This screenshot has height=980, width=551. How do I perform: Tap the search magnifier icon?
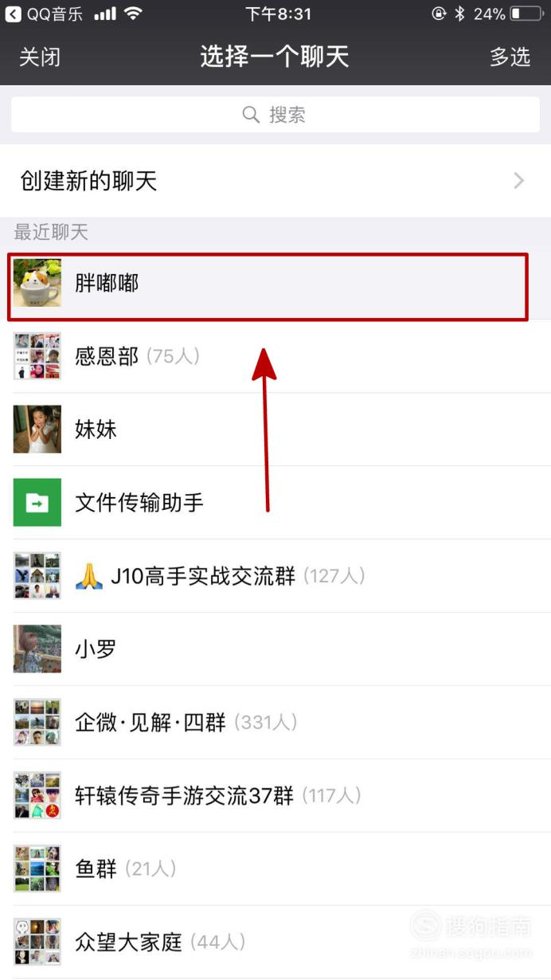[x=251, y=115]
